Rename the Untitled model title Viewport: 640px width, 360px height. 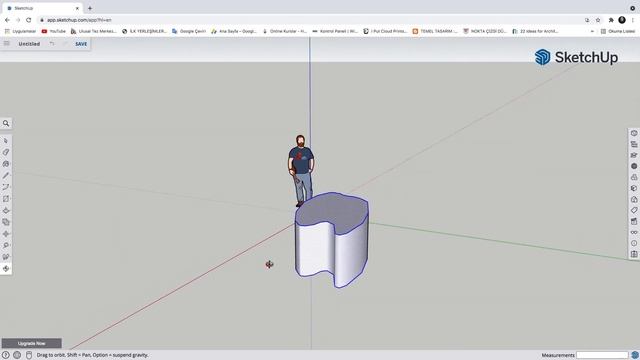click(x=29, y=44)
